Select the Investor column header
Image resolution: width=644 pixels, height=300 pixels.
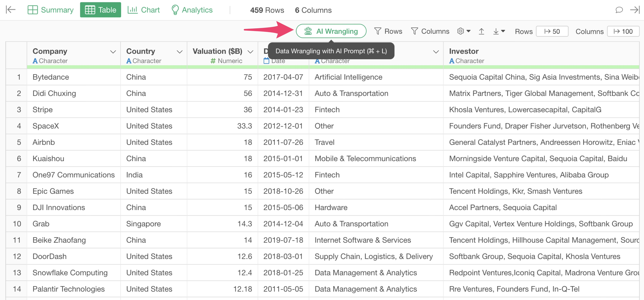541,55
